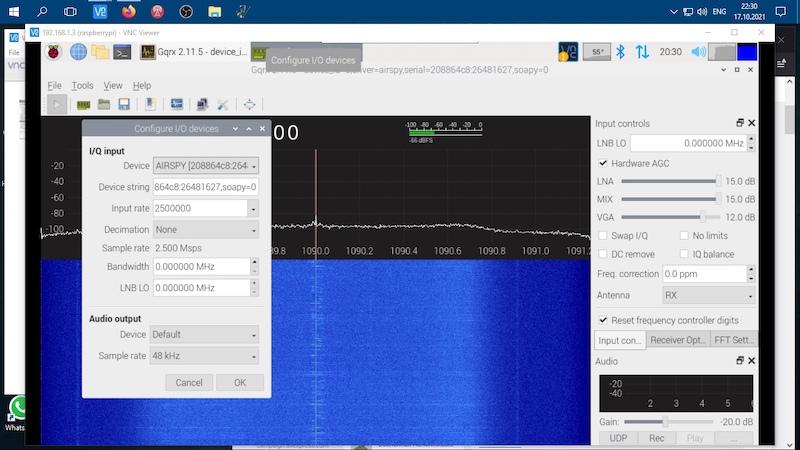This screenshot has width=800, height=450.
Task: Open the Device dropdown showing AIRSPY
Action: pyautogui.click(x=206, y=166)
